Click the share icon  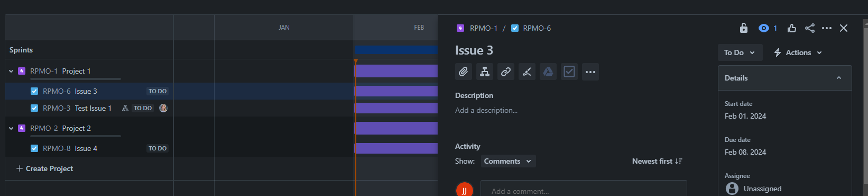[810, 28]
